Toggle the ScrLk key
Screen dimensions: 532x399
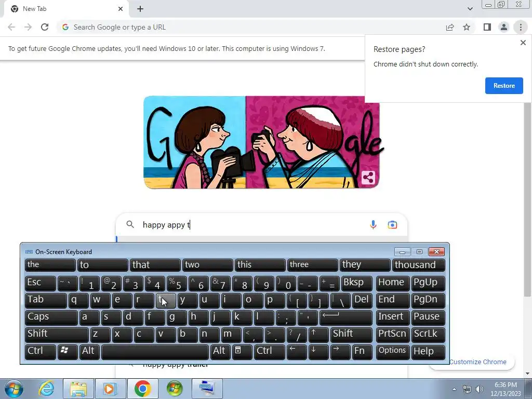point(428,335)
